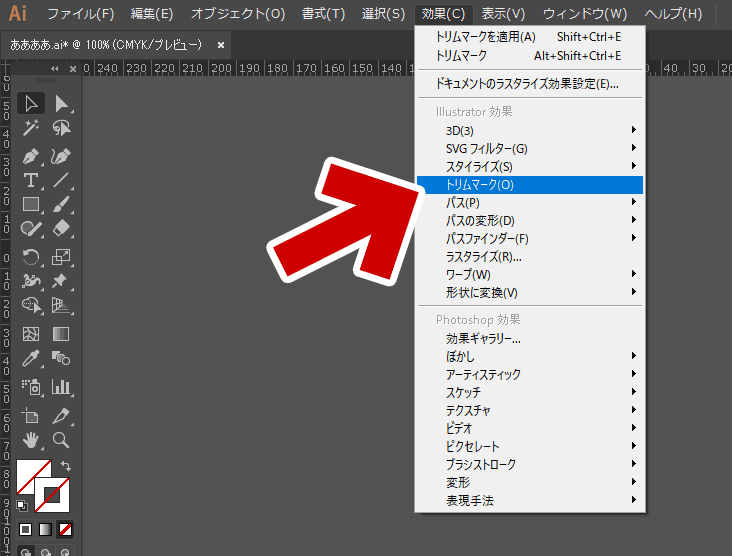732x556 pixels.
Task: Select the Eraser tool
Action: [61, 229]
